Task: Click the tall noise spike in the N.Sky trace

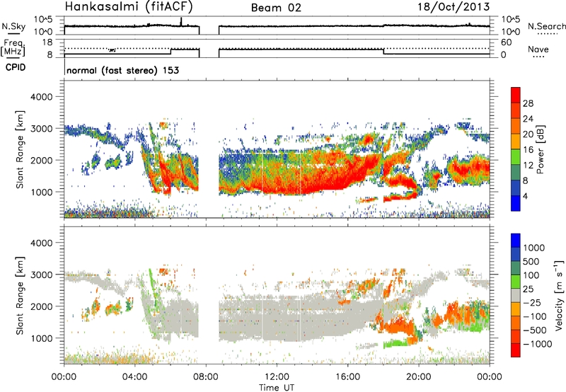Action: click(x=181, y=21)
